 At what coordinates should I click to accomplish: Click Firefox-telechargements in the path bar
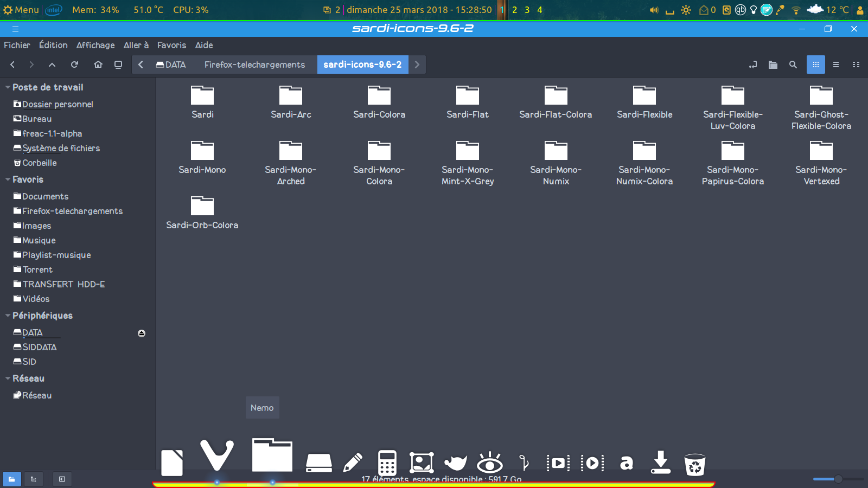click(x=254, y=65)
